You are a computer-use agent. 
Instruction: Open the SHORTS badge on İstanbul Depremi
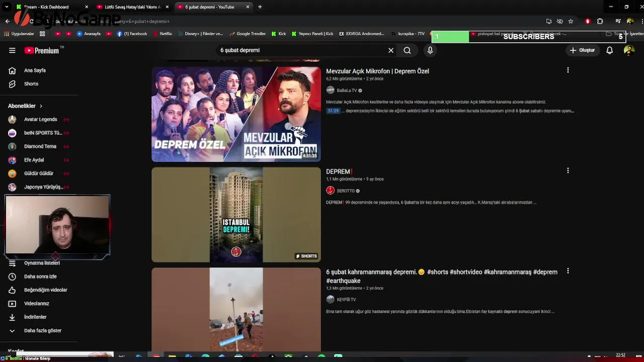tap(306, 256)
